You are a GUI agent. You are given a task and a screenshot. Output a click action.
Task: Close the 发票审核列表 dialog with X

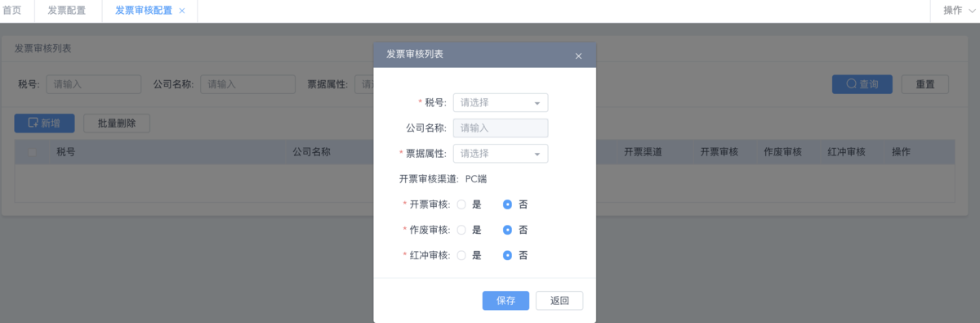(x=578, y=56)
